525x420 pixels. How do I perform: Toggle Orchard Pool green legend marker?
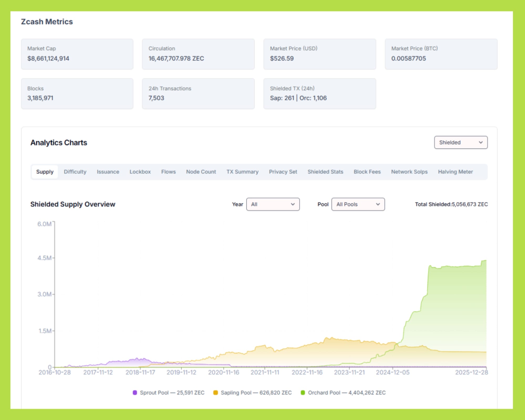coord(303,393)
